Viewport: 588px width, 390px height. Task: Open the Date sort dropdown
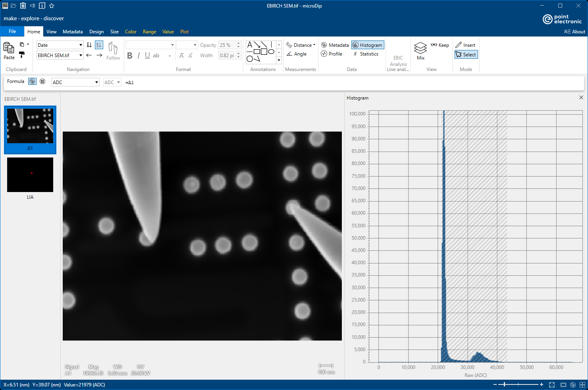click(60, 45)
